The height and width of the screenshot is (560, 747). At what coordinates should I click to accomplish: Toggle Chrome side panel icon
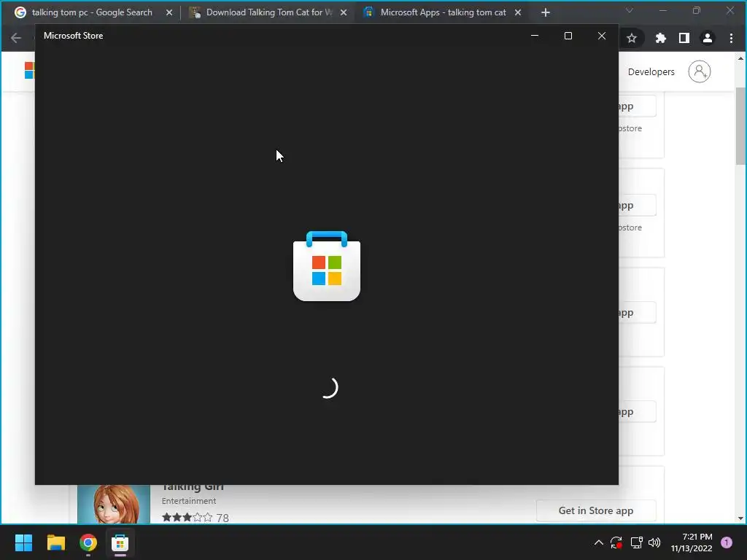tap(684, 38)
